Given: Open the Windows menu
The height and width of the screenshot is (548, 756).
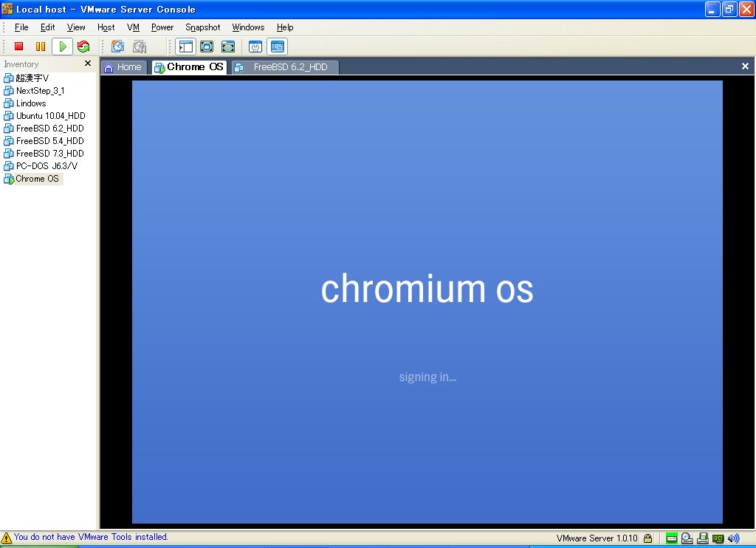Looking at the screenshot, I should 248,27.
